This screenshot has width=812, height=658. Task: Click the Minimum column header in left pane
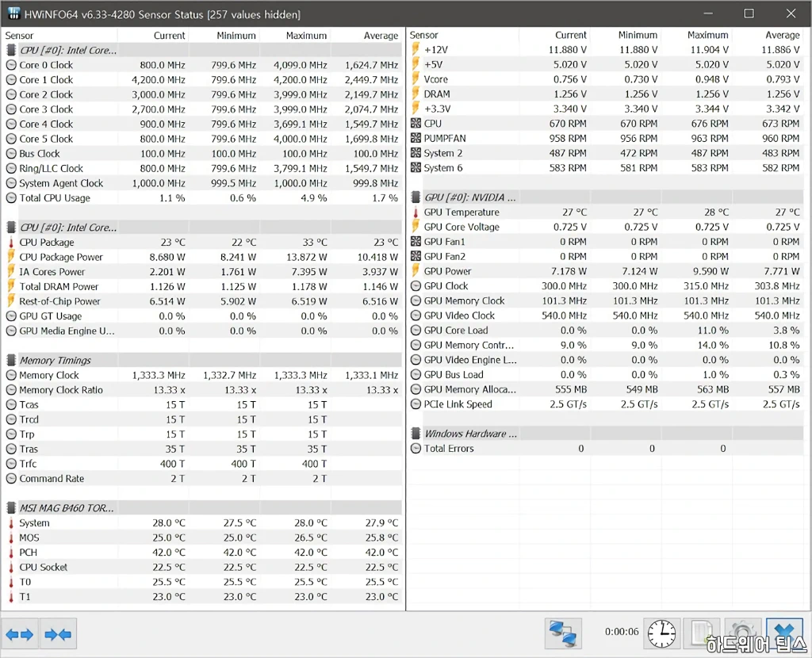236,36
